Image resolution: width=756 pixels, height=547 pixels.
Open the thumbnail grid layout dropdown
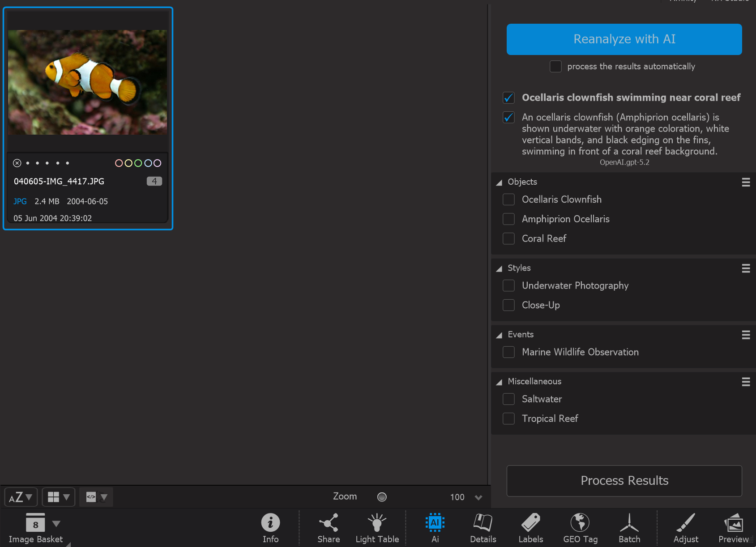59,497
